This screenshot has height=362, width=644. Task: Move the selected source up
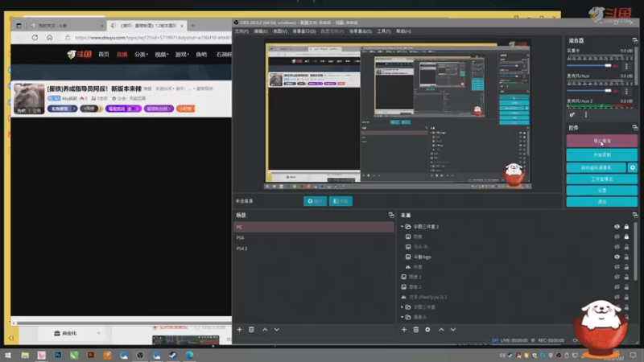(x=441, y=330)
